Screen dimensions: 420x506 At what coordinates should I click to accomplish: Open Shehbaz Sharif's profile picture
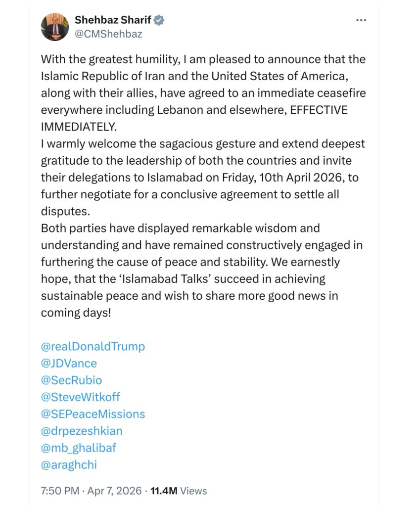point(54,27)
